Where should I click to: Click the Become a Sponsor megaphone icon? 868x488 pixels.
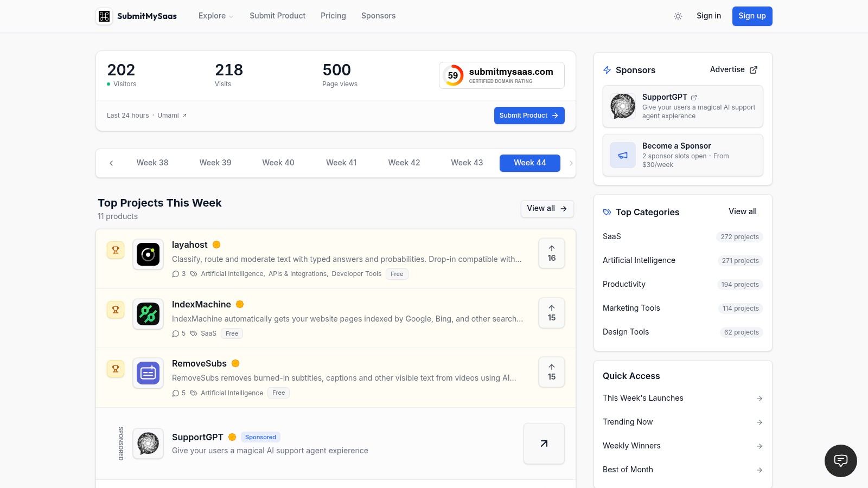click(x=623, y=155)
